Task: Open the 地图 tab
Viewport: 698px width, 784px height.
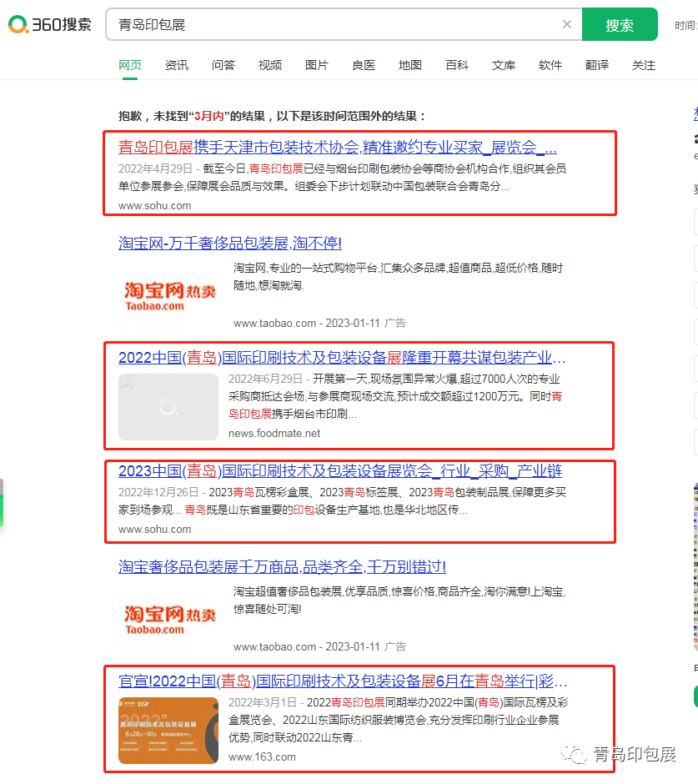Action: 410,65
